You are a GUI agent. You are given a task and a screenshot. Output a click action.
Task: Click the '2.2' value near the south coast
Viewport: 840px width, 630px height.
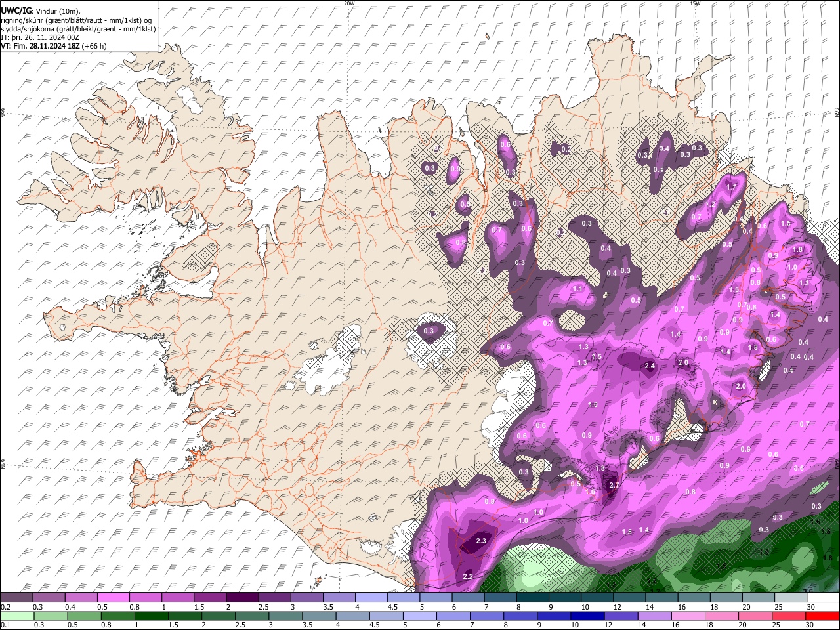click(468, 576)
